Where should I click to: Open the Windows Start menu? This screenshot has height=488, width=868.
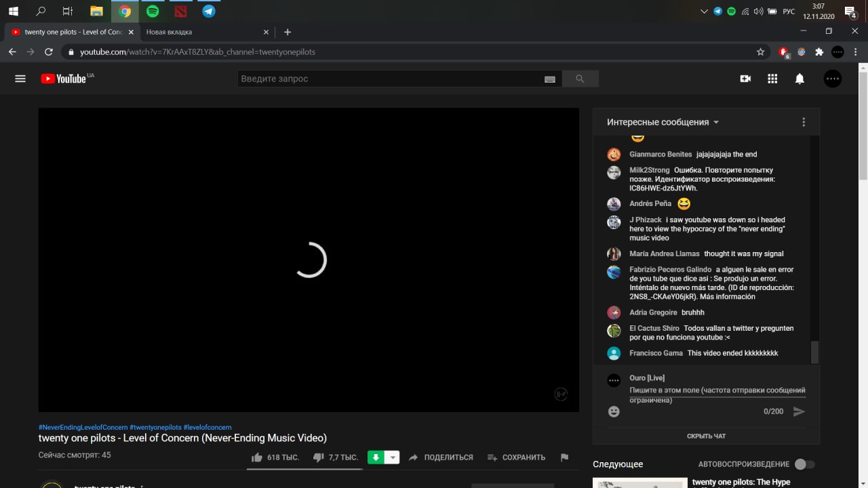pos(13,11)
